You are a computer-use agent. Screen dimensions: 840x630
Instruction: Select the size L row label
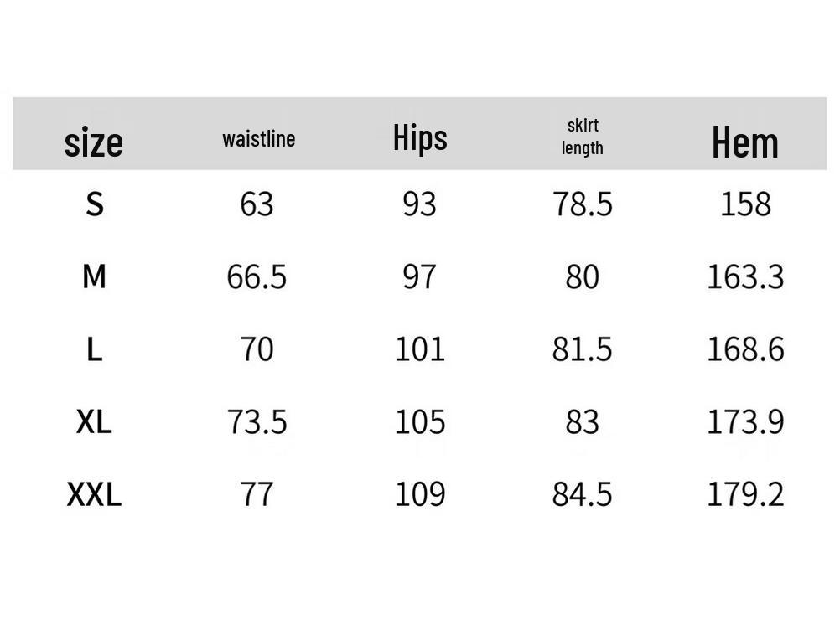pos(95,349)
